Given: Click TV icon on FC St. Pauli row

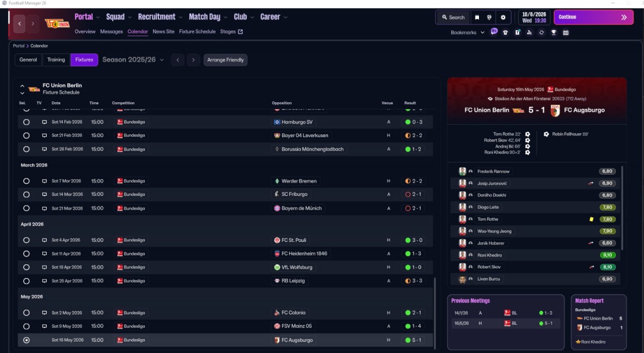Looking at the screenshot, I should click(x=44, y=240).
